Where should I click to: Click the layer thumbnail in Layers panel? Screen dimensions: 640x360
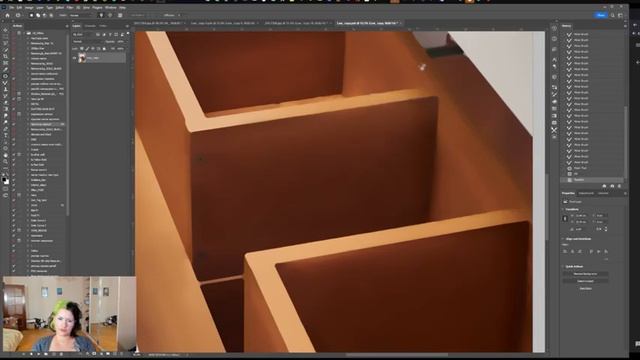(82, 58)
